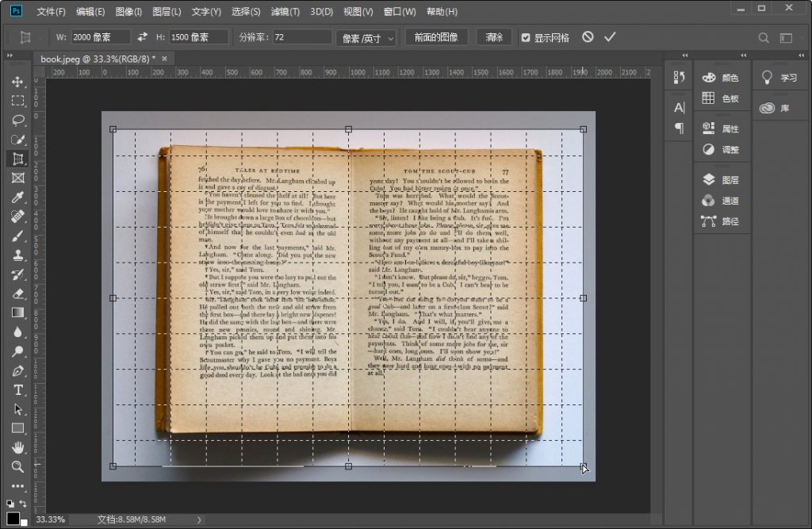Image resolution: width=812 pixels, height=529 pixels.
Task: Select the Eraser tool
Action: [17, 293]
